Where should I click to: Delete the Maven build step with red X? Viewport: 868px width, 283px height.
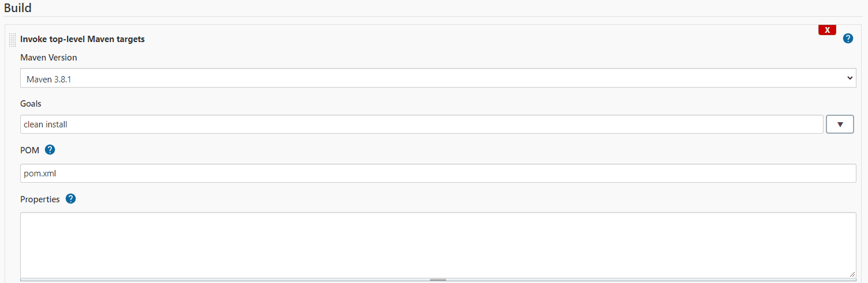click(x=827, y=30)
